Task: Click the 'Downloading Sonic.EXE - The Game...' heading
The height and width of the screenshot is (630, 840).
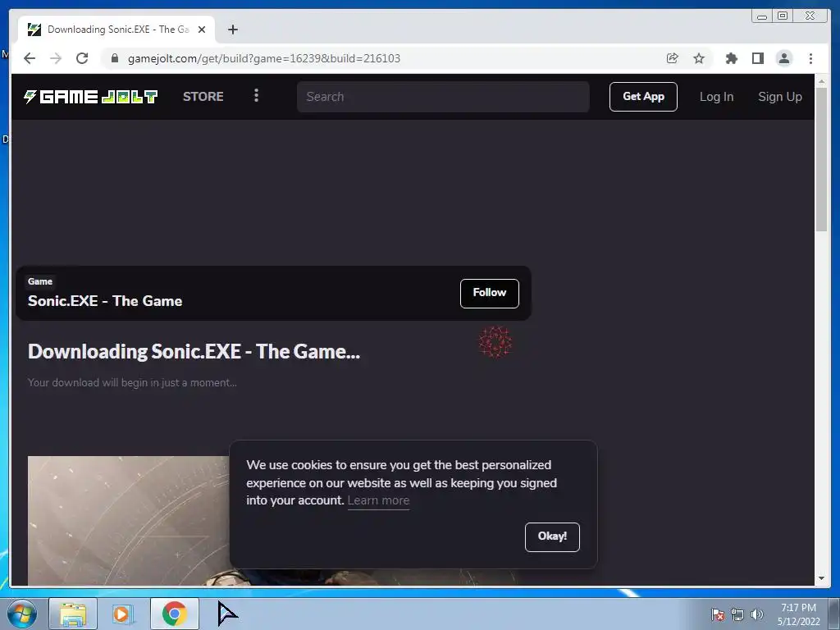Action: click(194, 351)
